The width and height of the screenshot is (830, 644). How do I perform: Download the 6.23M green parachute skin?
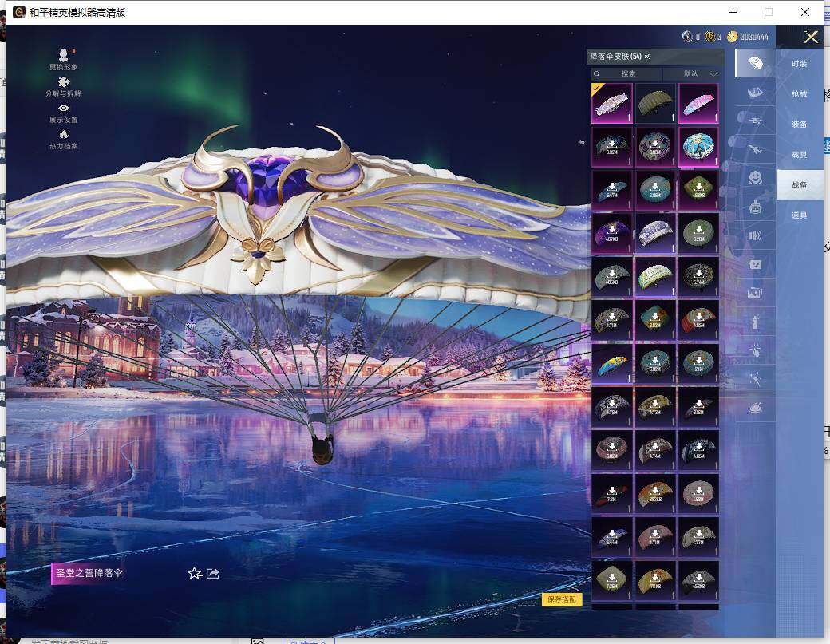pyautogui.click(x=699, y=233)
